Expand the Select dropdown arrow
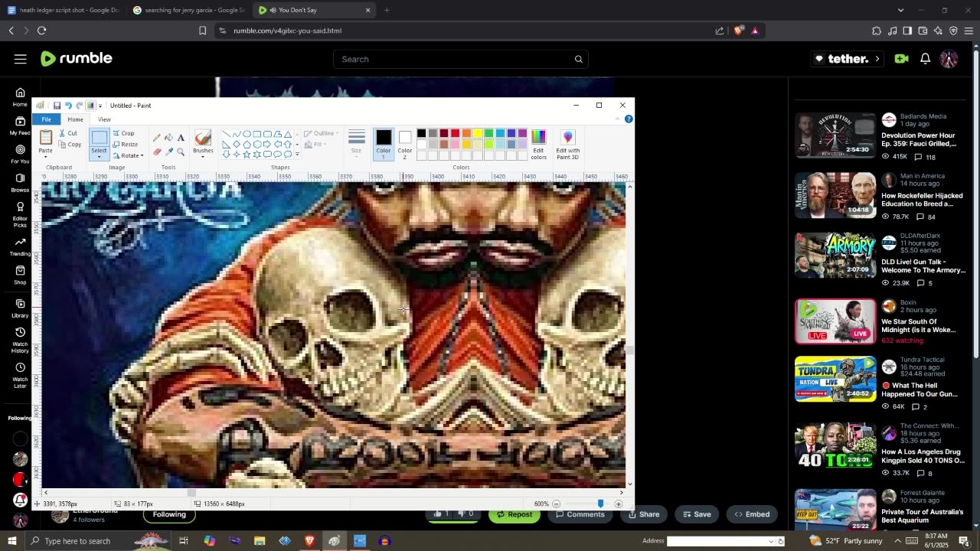The width and height of the screenshot is (980, 551). point(100,157)
